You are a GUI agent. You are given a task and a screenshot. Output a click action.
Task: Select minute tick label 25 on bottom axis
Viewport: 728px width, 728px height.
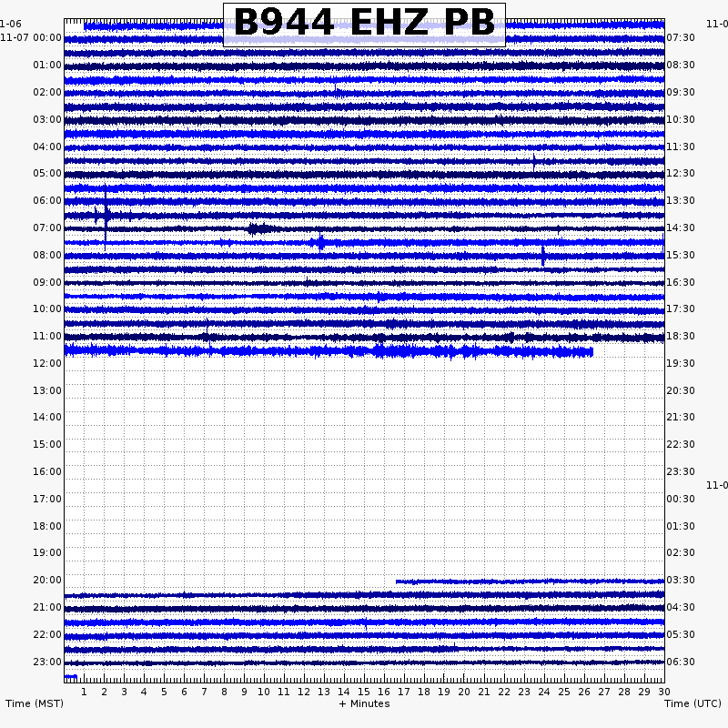pyautogui.click(x=564, y=692)
